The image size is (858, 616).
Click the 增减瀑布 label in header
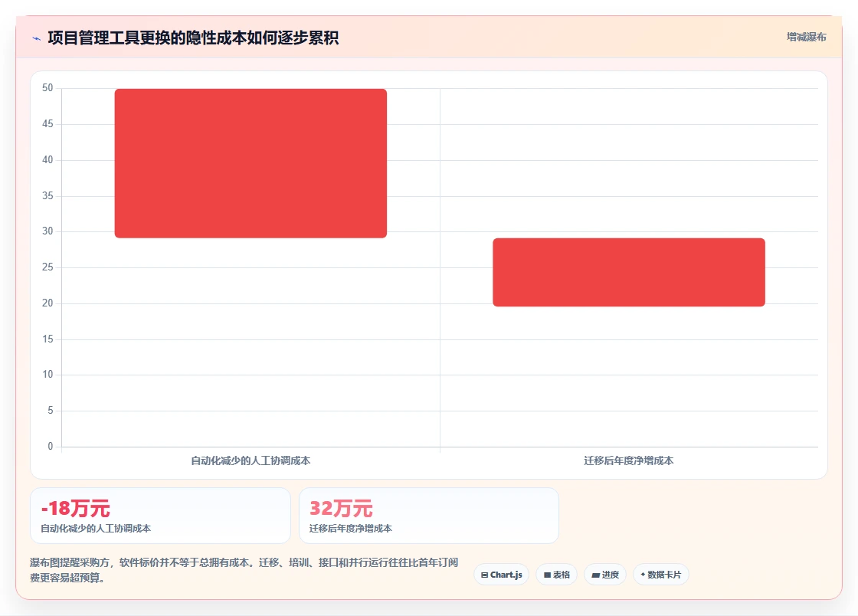click(x=806, y=38)
